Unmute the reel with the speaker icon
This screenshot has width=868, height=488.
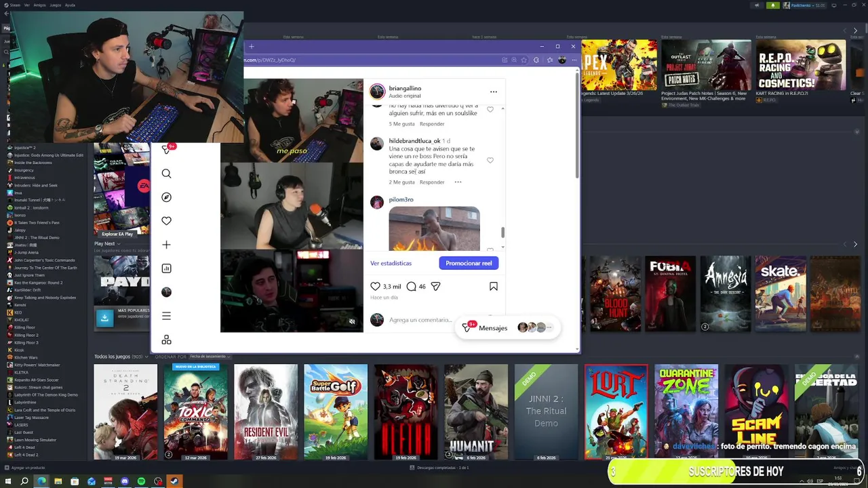coord(352,322)
